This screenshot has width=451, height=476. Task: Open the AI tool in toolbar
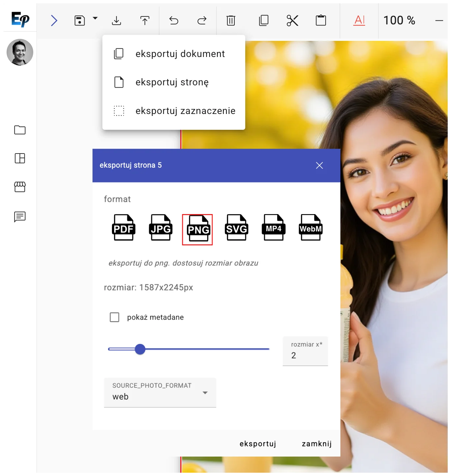(359, 20)
